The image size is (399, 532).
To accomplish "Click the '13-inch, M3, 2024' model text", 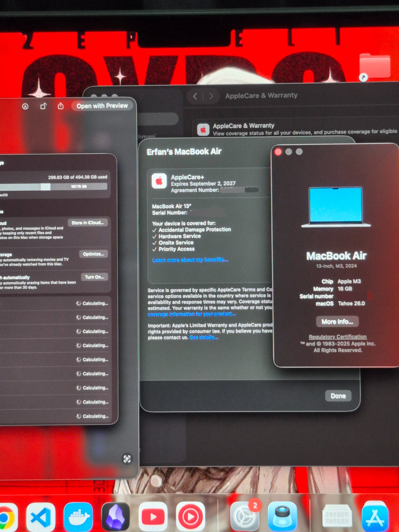I will (x=336, y=266).
